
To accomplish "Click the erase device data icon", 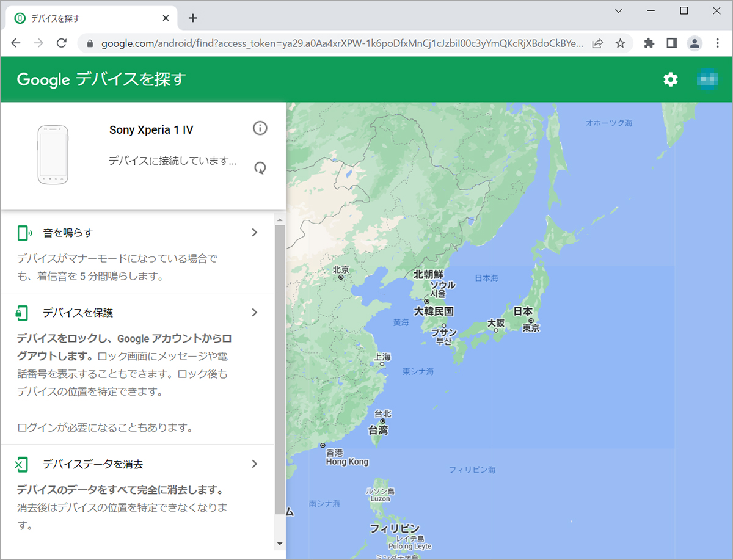I will pyautogui.click(x=22, y=464).
